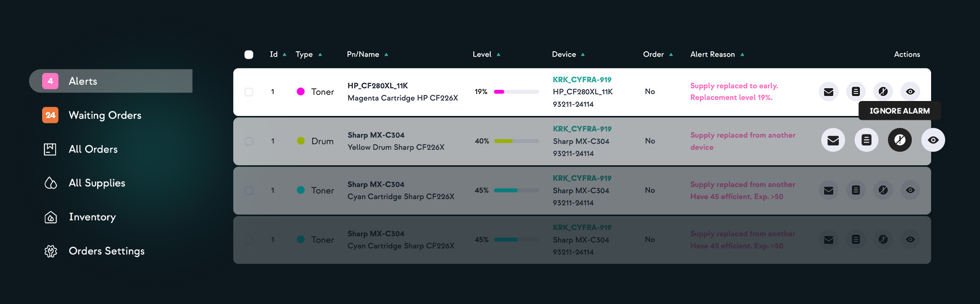Screen dimensions: 980x304
Task: Send email for the Yellow Drum alert
Action: coord(833,140)
